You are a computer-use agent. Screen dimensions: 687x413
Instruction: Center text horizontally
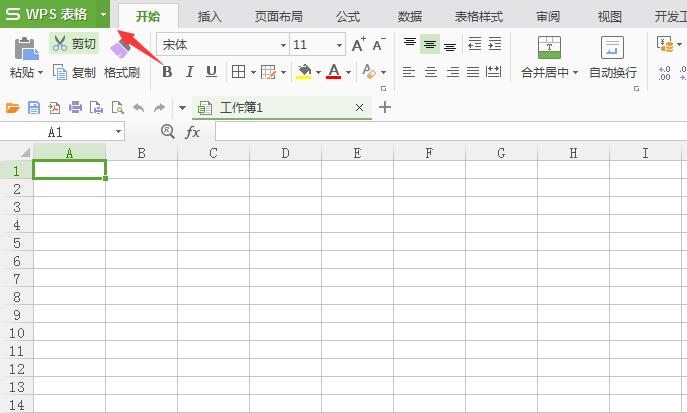tap(431, 72)
